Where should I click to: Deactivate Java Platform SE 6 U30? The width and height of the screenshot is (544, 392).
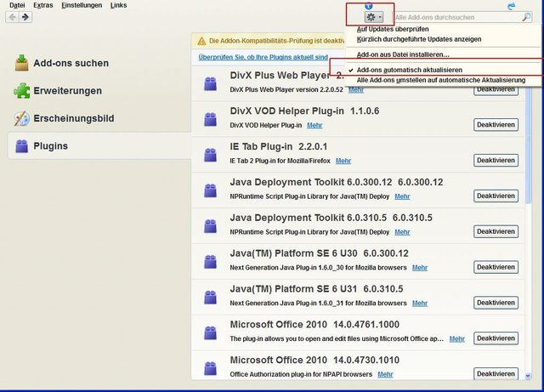[496, 267]
